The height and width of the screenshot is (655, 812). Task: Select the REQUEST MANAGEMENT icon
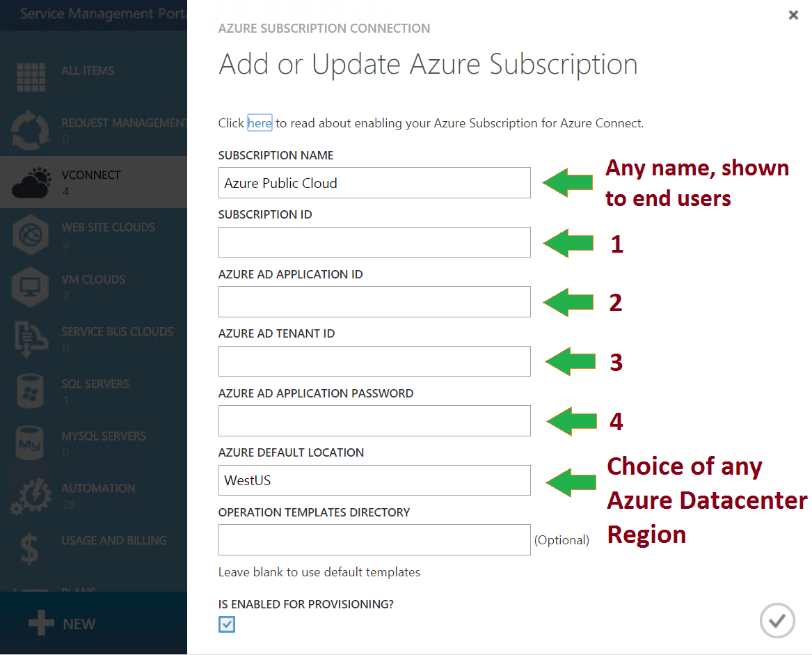click(31, 129)
